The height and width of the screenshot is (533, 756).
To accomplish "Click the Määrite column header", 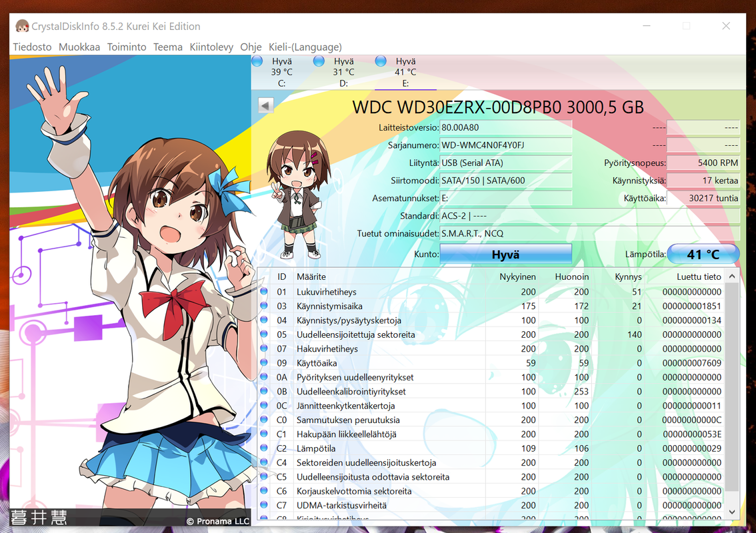I will tap(311, 276).
